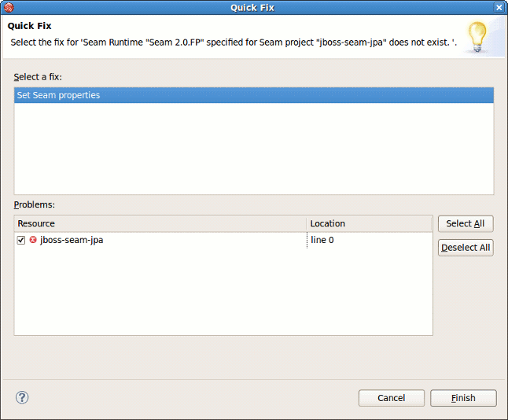The width and height of the screenshot is (508, 420).
Task: Click the red error icon beside jboss-seam-jpa
Action: (33, 240)
